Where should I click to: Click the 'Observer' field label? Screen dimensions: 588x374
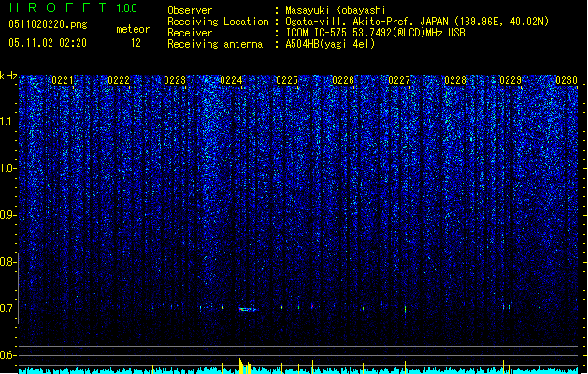tap(190, 10)
